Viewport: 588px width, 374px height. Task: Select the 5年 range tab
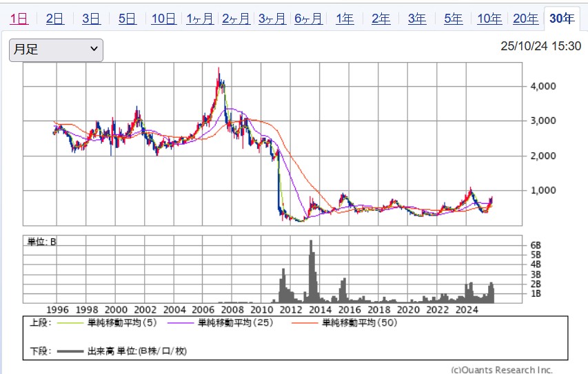(x=453, y=19)
